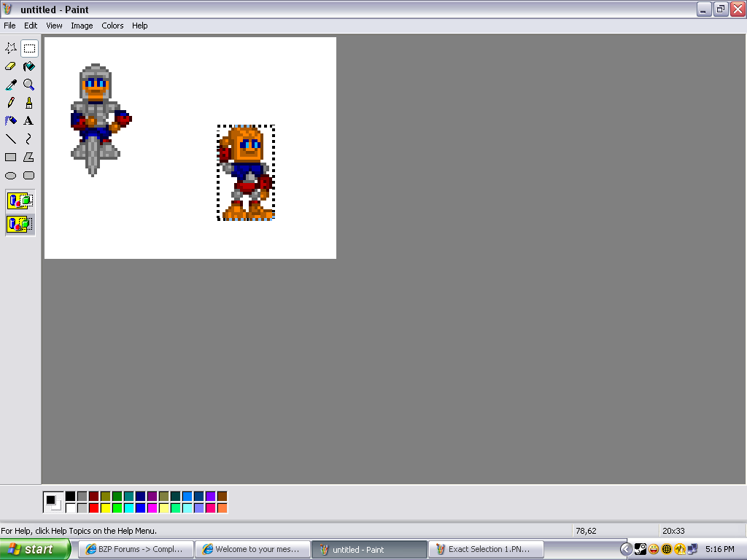
Task: Select the Pencil tool
Action: (10, 103)
